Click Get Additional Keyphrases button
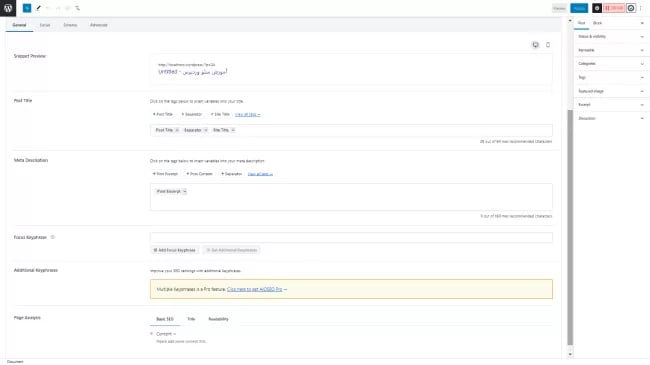The height and width of the screenshot is (365, 650). coord(232,250)
